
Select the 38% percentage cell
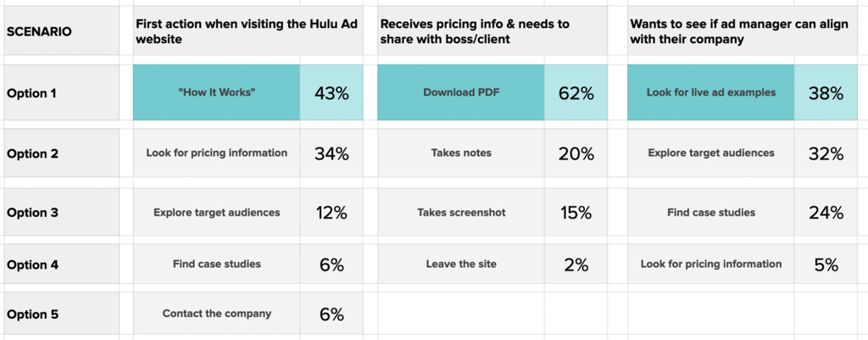point(826,92)
